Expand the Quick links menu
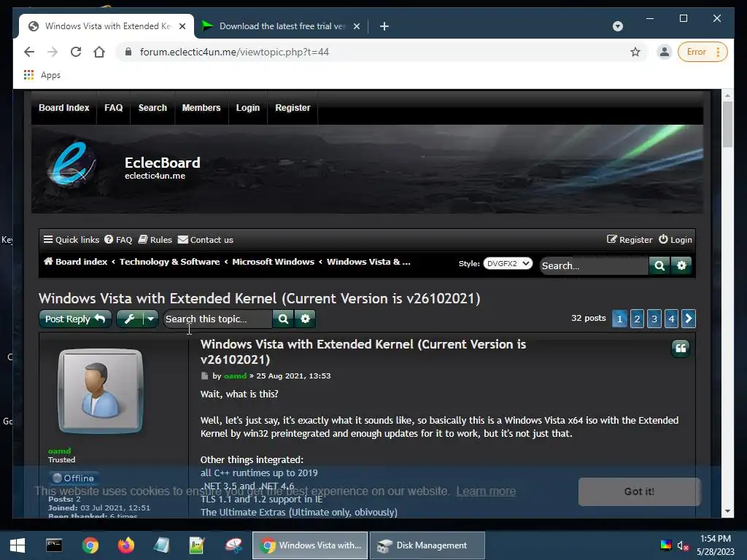The height and width of the screenshot is (560, 747). coord(71,239)
